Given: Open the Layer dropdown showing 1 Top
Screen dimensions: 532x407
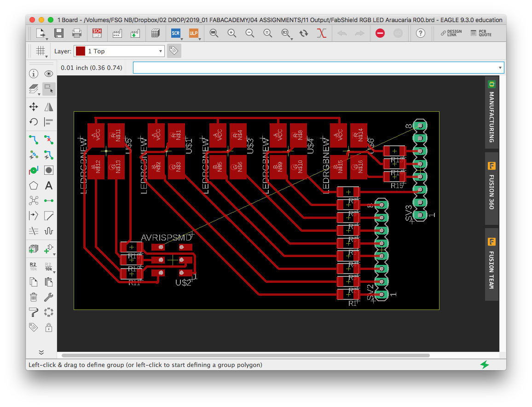Looking at the screenshot, I should point(119,51).
